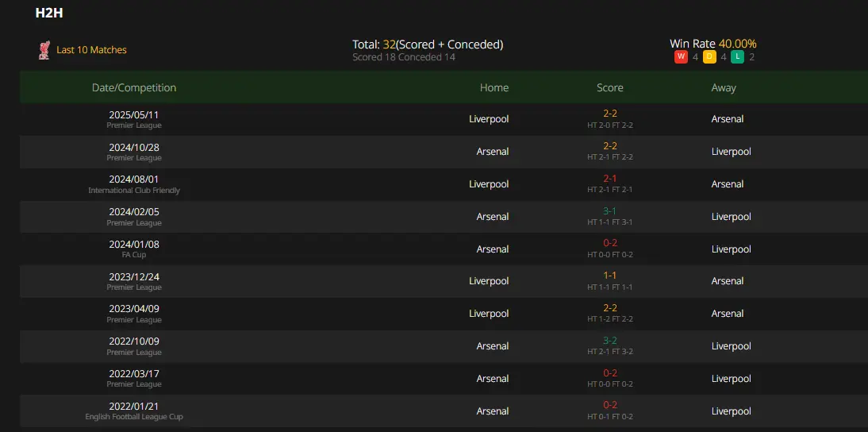The image size is (868, 432).
Task: Click the red W win badge
Action: coord(681,56)
